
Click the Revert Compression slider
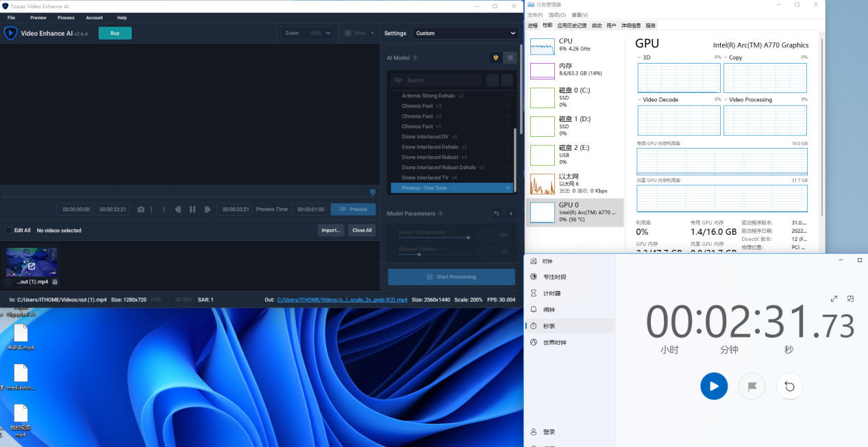click(x=433, y=238)
